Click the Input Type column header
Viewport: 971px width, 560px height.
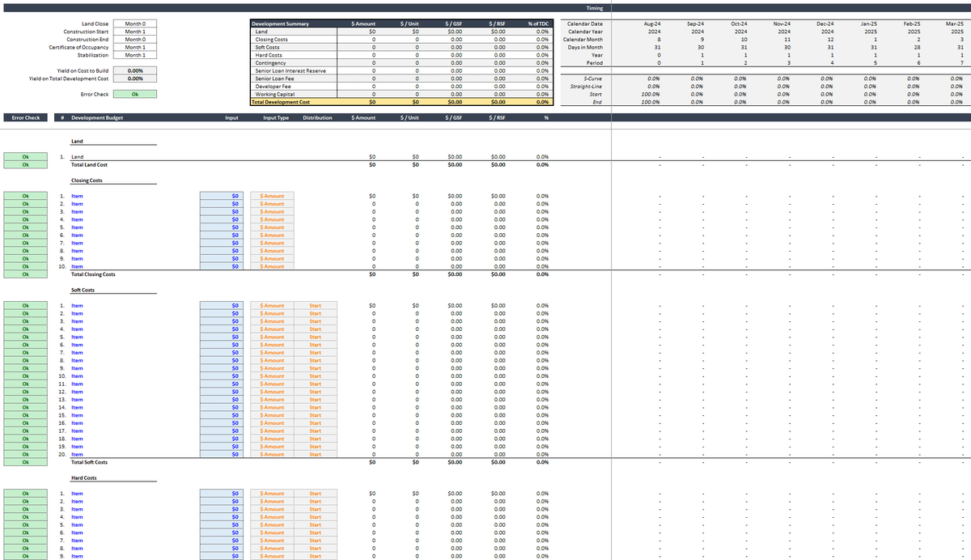276,118
